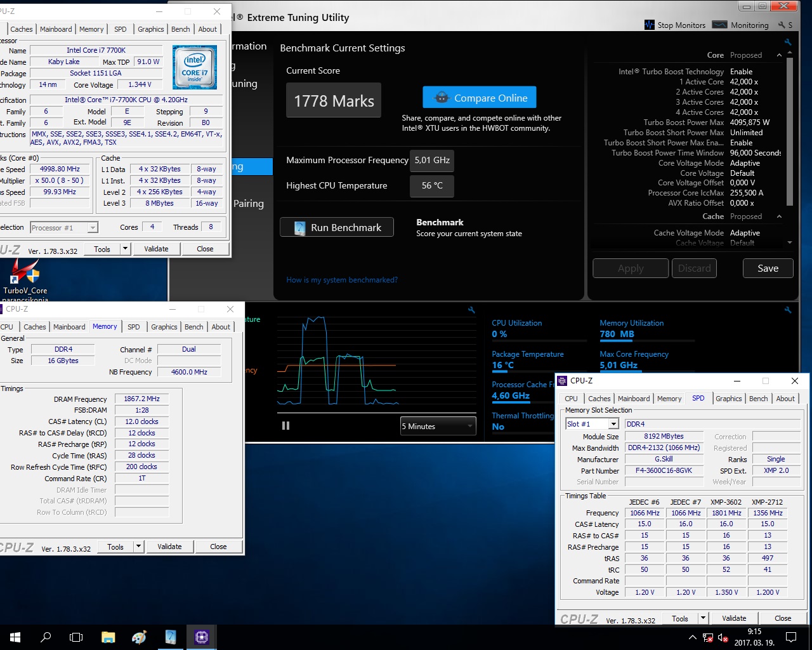This screenshot has width=812, height=650.
Task: Click wrench icon above the monitoring graph
Action: click(x=471, y=310)
